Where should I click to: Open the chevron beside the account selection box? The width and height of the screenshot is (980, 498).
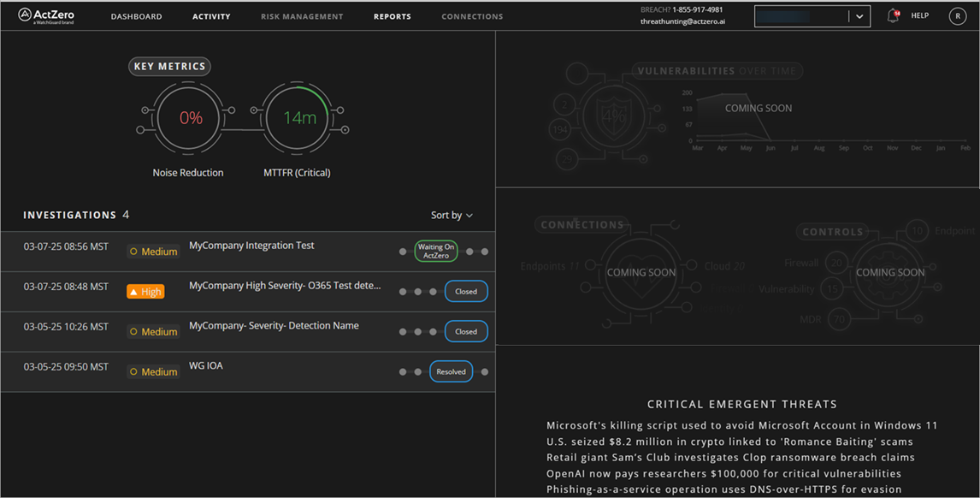[858, 15]
